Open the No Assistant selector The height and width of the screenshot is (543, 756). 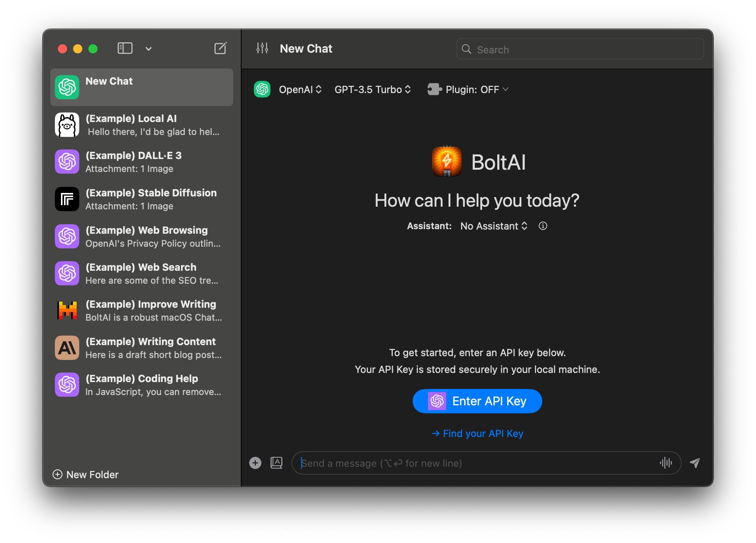click(493, 226)
